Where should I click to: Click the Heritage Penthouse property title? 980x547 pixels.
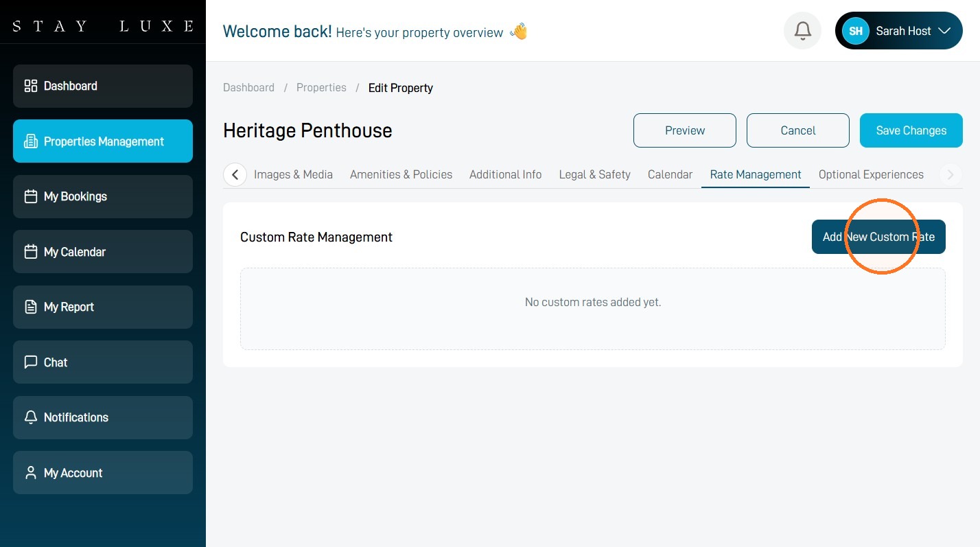point(307,130)
